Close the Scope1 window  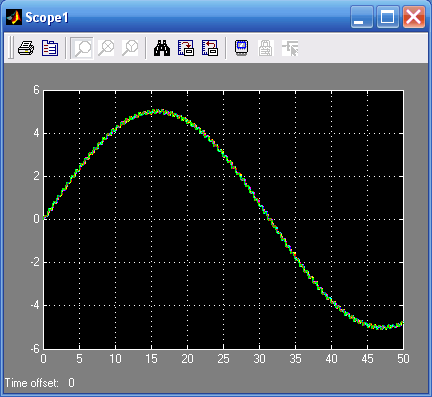click(x=414, y=17)
